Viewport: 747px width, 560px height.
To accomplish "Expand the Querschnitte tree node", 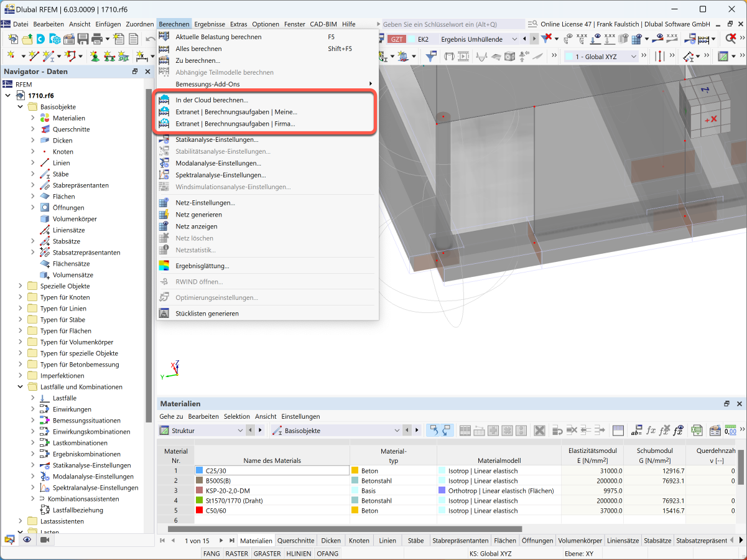I will point(33,129).
